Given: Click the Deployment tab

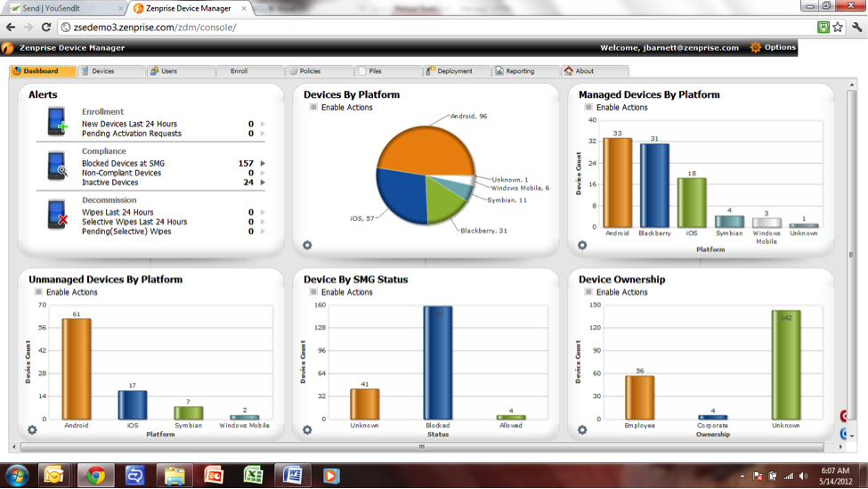Looking at the screenshot, I should pos(454,71).
